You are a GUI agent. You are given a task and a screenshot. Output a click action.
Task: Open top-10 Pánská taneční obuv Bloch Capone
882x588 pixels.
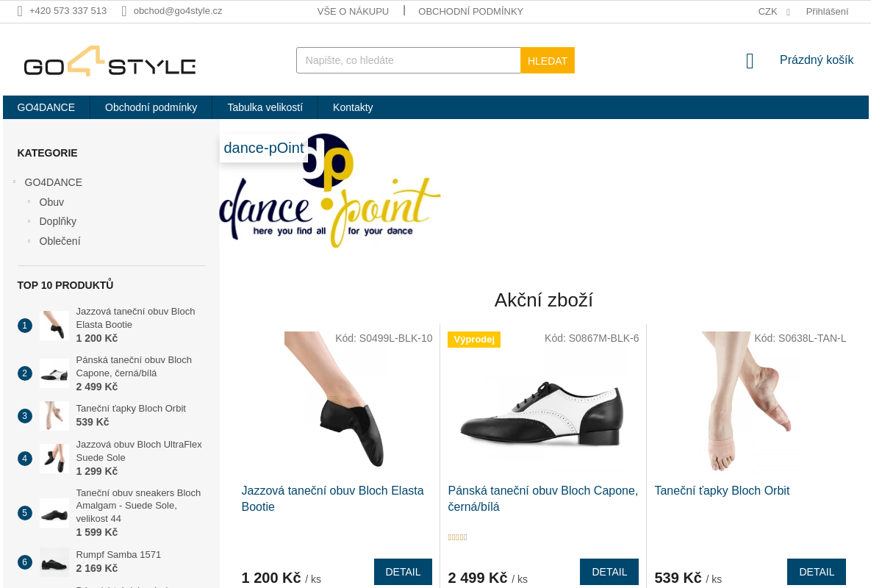(x=134, y=366)
